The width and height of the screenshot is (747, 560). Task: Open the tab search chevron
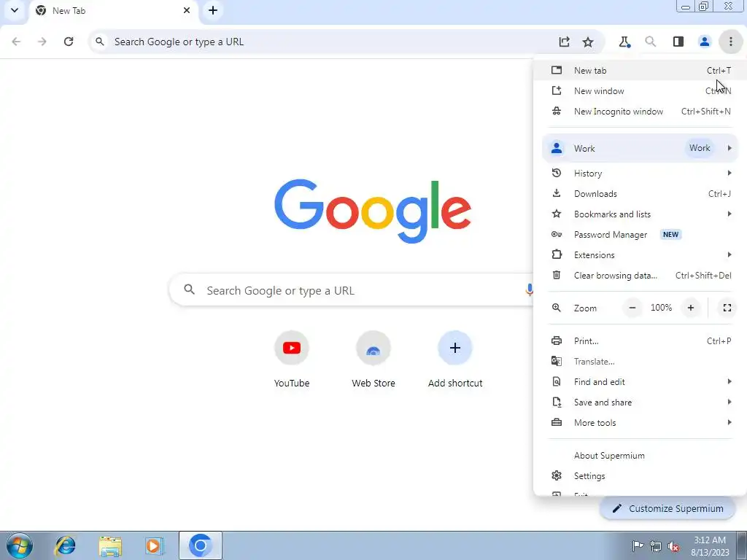(x=15, y=10)
